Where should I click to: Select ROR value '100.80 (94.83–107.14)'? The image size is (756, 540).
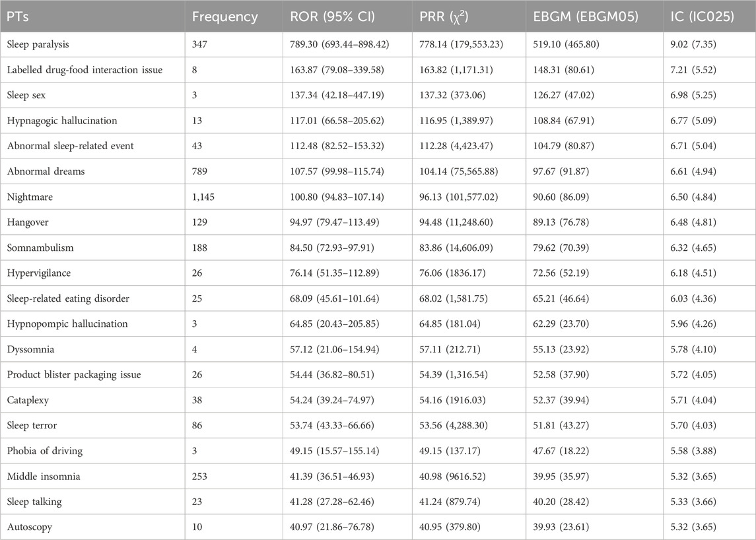point(337,197)
